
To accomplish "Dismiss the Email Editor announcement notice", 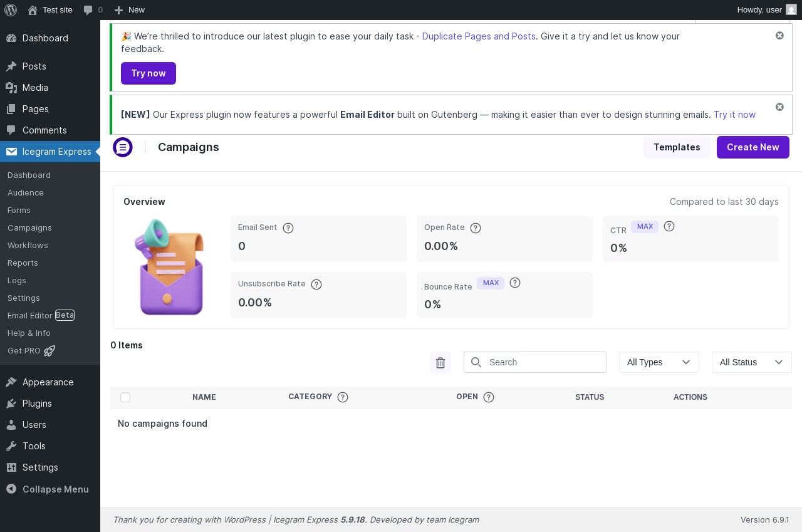I will [779, 107].
